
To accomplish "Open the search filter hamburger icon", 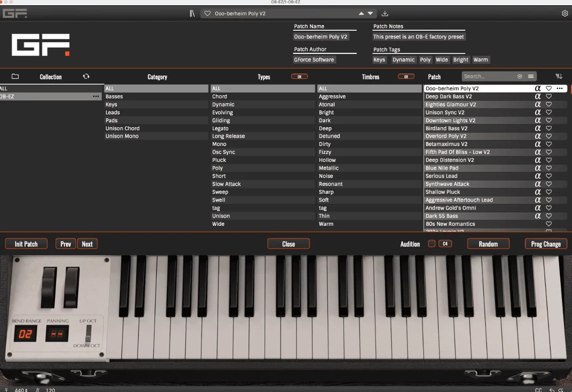I will pos(531,76).
